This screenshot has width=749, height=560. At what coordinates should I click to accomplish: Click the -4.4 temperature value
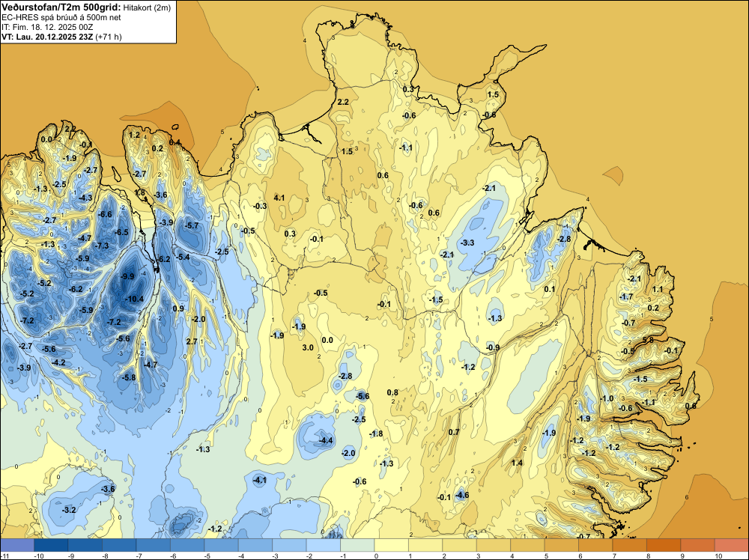pyautogui.click(x=326, y=440)
